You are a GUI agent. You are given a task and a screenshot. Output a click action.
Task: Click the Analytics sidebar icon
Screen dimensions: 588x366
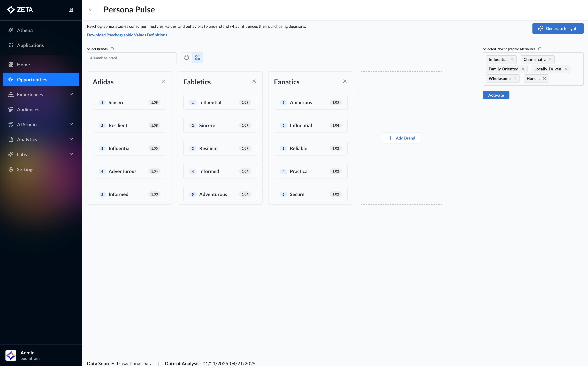tap(11, 139)
